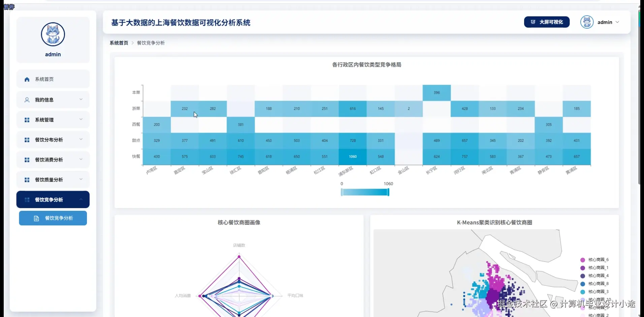Toggle the 核心商圈_6 legend entry
The width and height of the screenshot is (644, 317).
(594, 260)
